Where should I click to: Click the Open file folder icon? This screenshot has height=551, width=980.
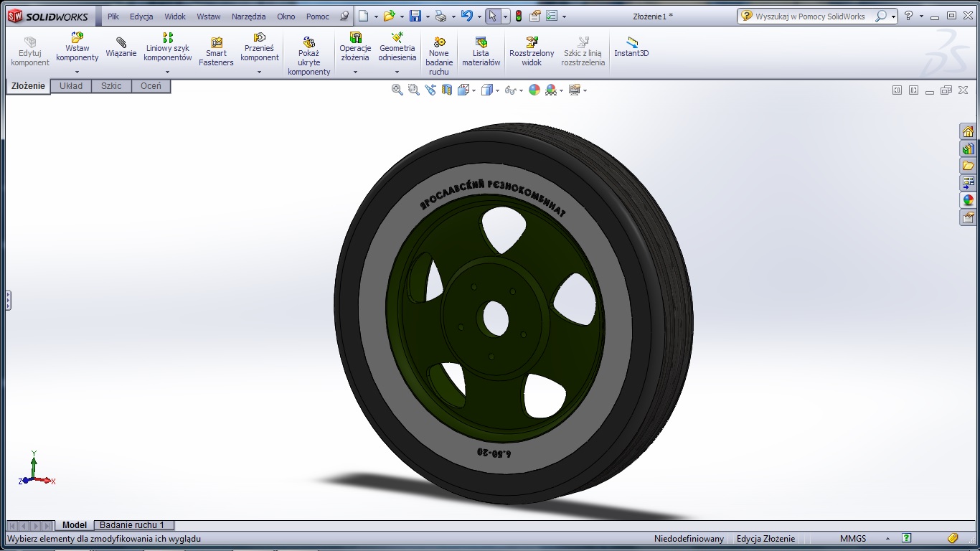(389, 16)
